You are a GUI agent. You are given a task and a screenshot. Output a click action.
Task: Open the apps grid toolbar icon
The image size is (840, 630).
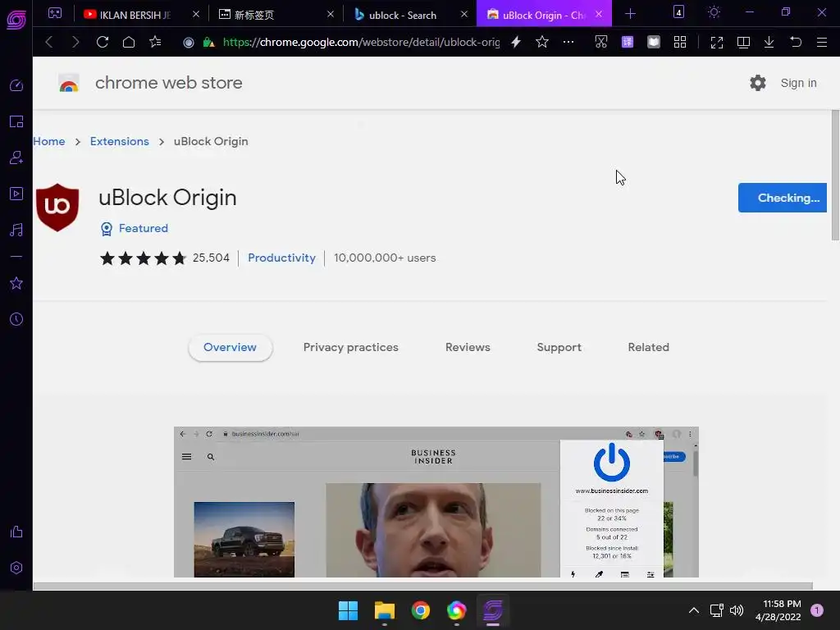pyautogui.click(x=680, y=42)
